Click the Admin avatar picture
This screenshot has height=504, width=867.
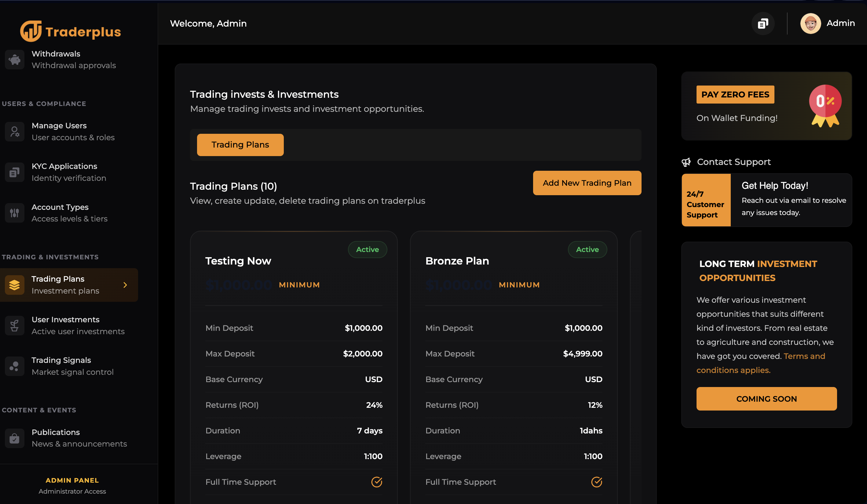[x=810, y=24]
